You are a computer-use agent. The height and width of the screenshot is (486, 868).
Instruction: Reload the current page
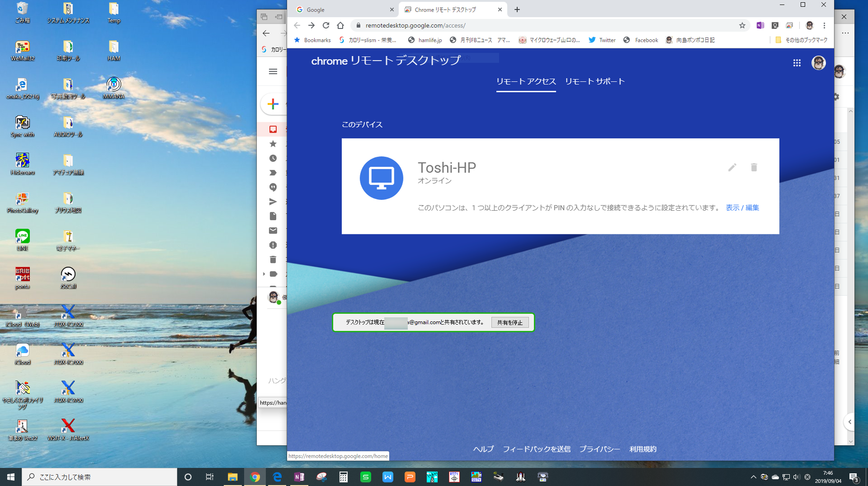[326, 25]
